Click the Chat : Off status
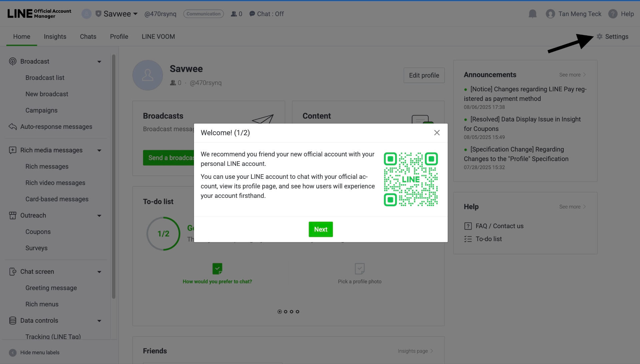 (267, 14)
